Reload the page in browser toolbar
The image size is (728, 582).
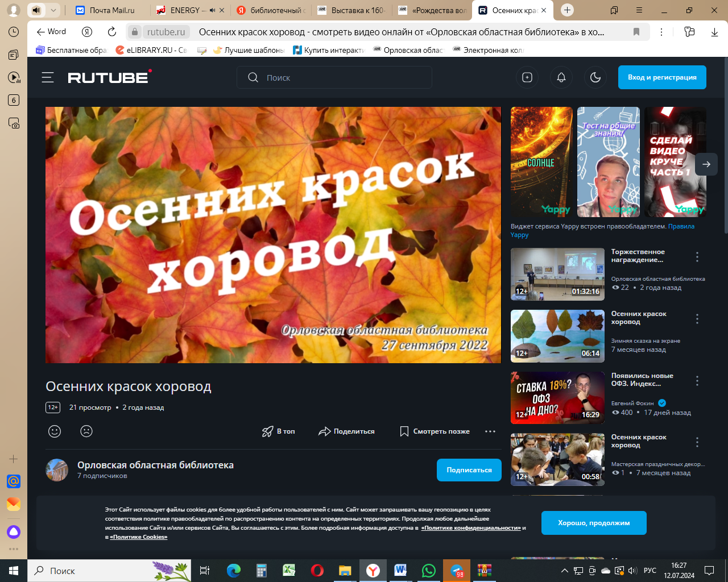(112, 32)
